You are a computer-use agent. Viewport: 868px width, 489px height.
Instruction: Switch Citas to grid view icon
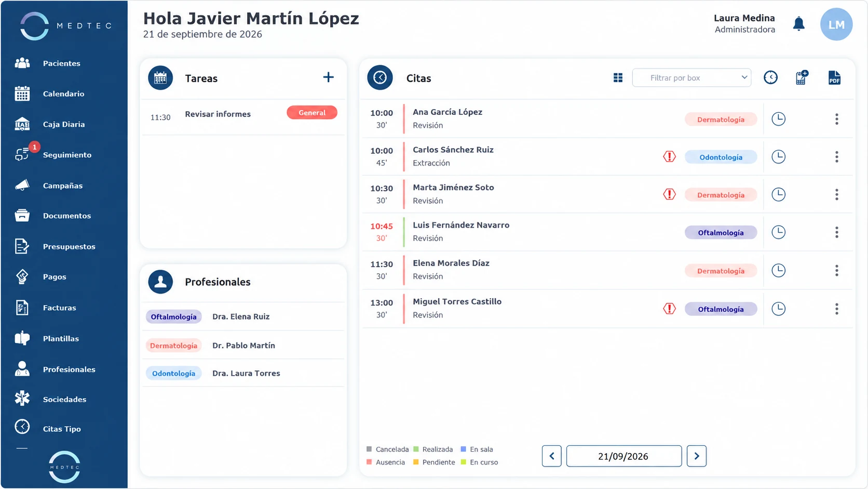click(x=618, y=78)
